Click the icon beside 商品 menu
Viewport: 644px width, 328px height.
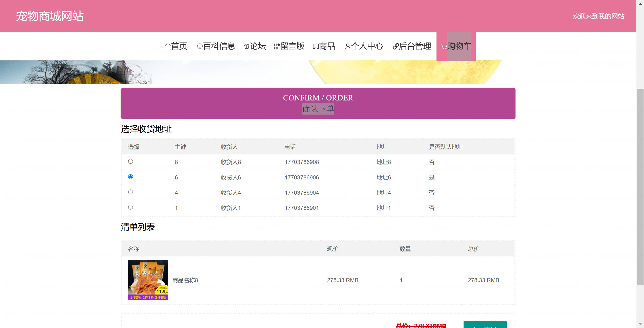[316, 46]
